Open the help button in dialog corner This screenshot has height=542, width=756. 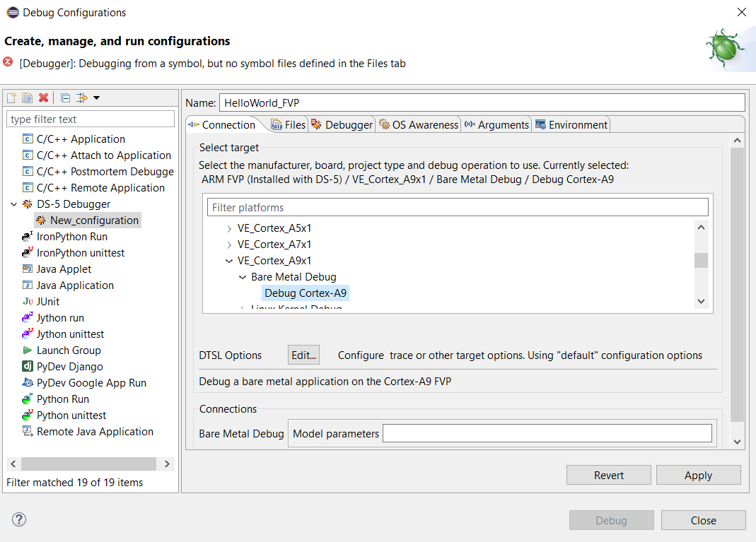click(18, 519)
